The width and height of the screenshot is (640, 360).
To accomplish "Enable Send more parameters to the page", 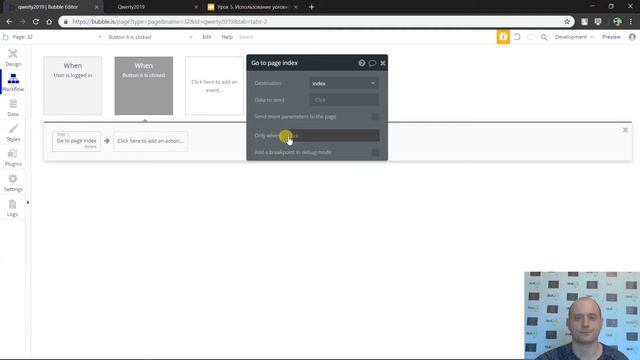I will pos(375,117).
